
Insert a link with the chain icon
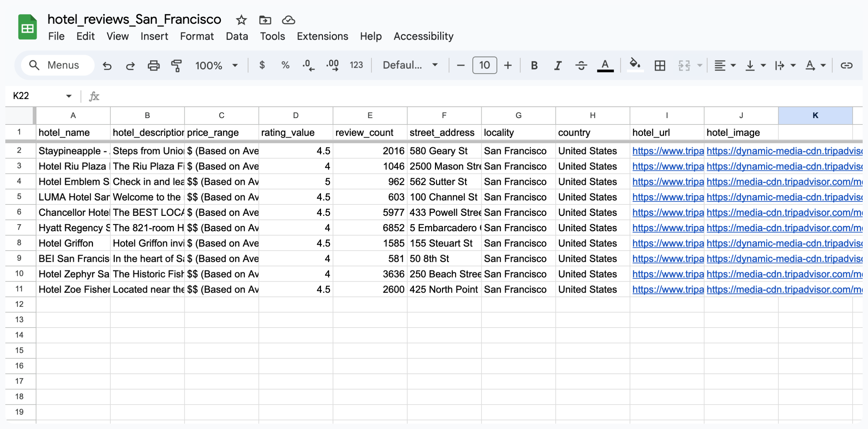coord(846,65)
